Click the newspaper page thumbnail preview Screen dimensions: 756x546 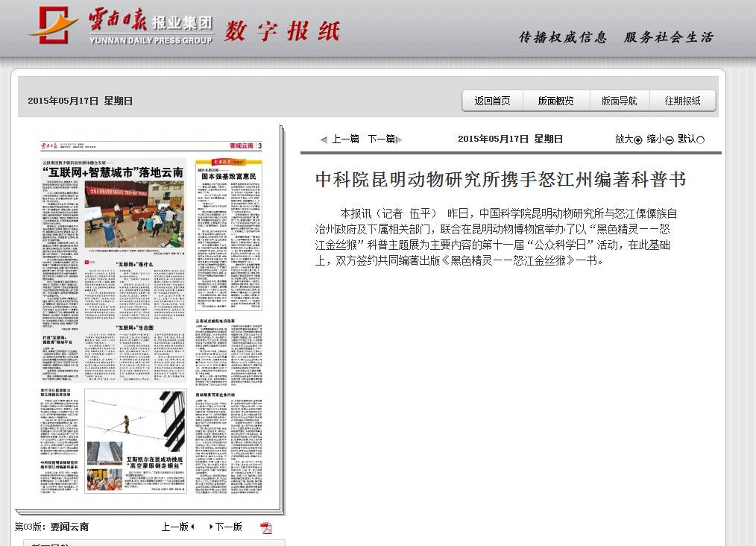(x=149, y=321)
